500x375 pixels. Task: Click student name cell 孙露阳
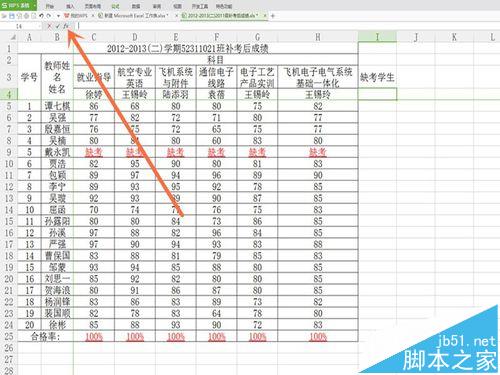tap(57, 221)
